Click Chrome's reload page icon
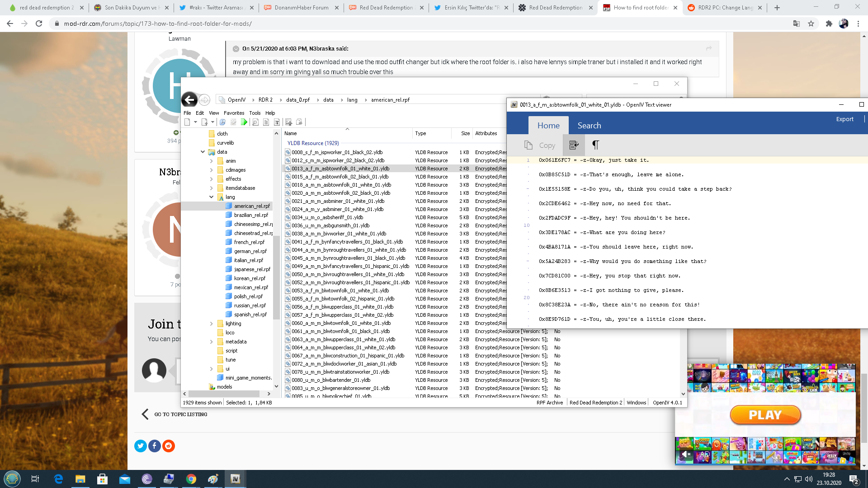 click(x=39, y=23)
